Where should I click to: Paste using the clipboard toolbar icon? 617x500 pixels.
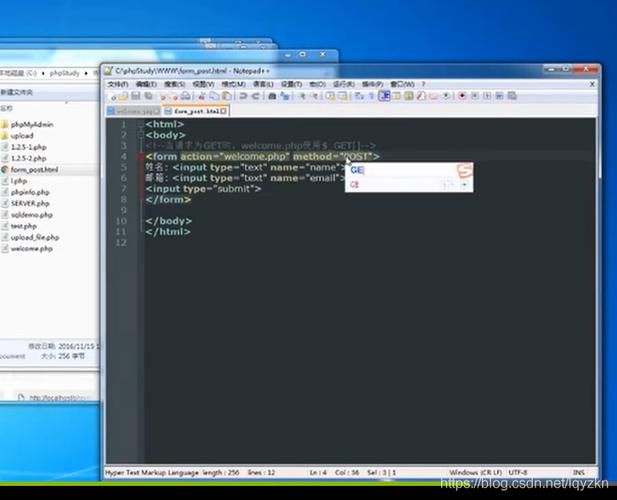pyautogui.click(x=226, y=96)
